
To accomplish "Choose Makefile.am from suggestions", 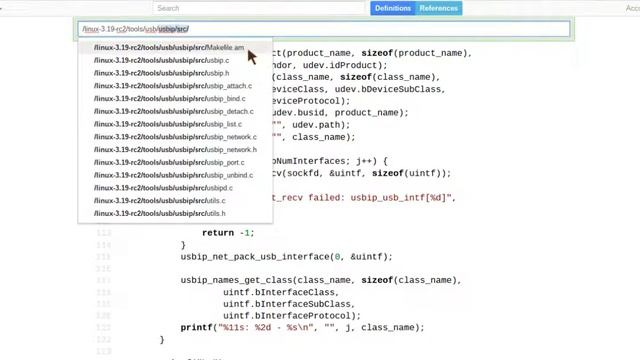I will (175, 47).
